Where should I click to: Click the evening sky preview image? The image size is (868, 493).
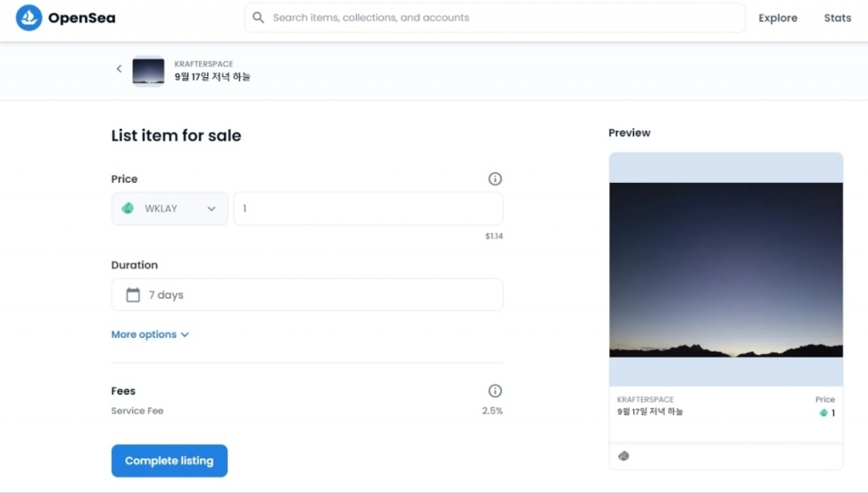tap(726, 269)
